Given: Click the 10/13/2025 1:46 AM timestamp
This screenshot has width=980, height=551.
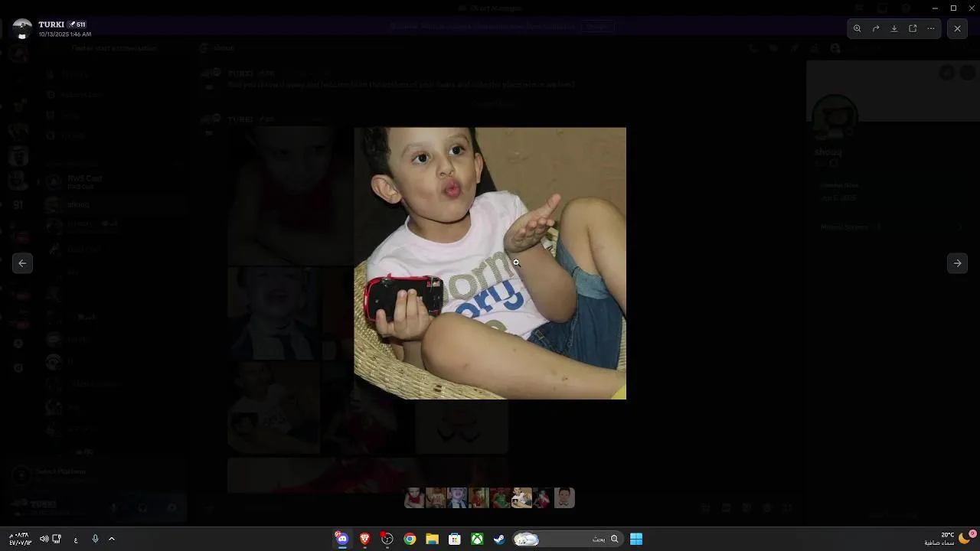Looking at the screenshot, I should [x=65, y=34].
